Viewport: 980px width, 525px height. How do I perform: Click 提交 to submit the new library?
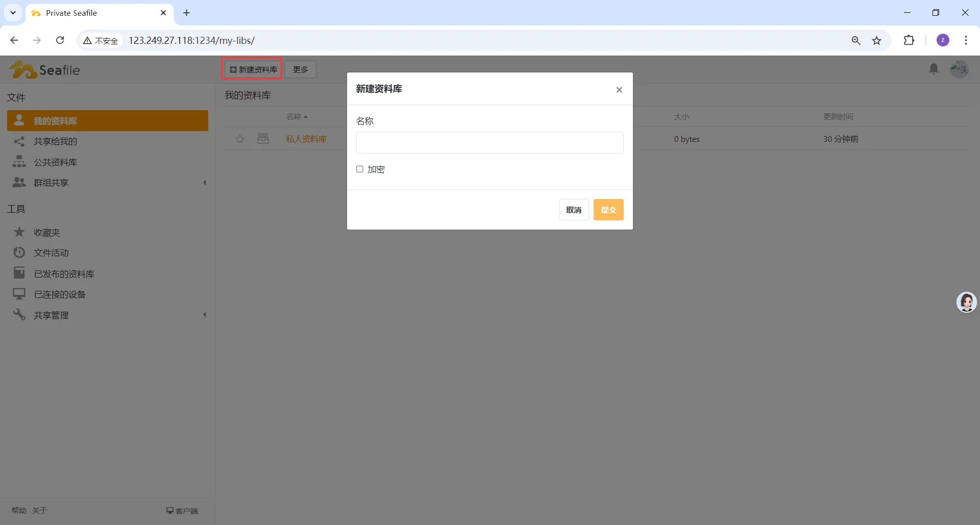point(608,210)
